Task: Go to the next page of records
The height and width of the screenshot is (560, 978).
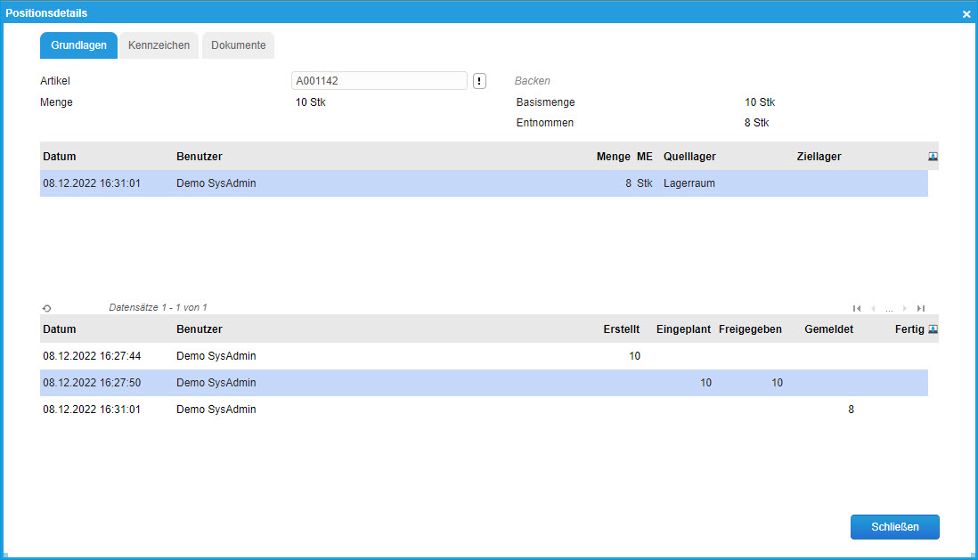Action: (905, 308)
